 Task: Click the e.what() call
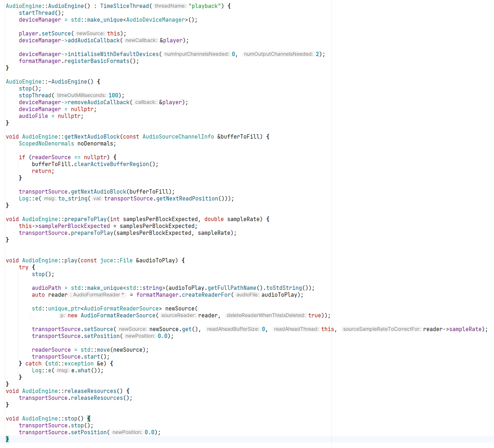click(85, 371)
